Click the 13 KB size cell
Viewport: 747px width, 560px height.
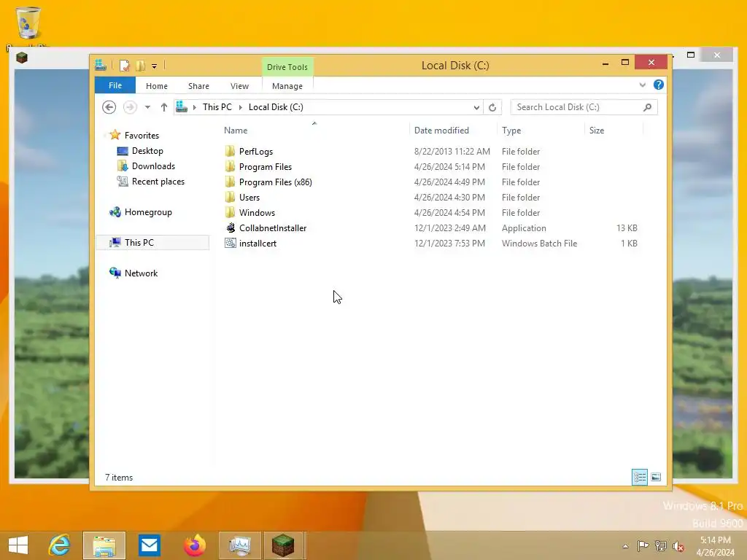[x=627, y=228]
